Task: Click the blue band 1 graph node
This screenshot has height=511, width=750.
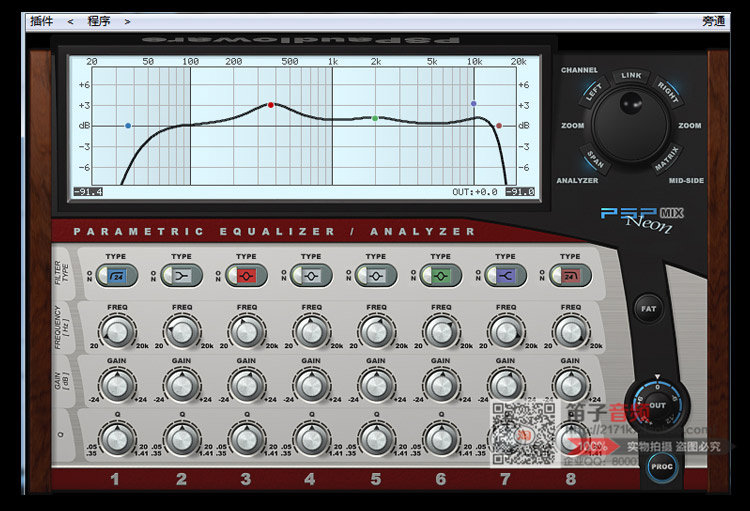Action: 128,126
